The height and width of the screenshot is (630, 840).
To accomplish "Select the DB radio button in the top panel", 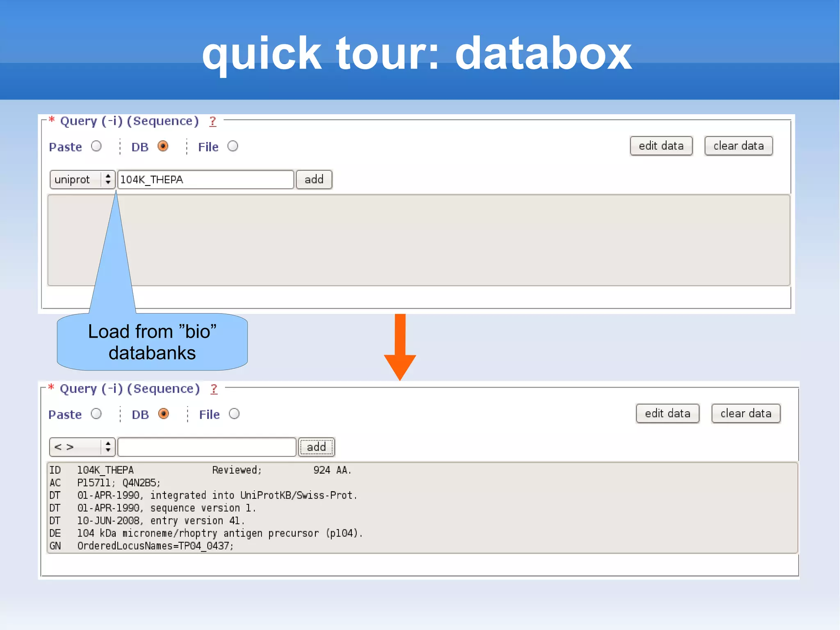I will 163,146.
